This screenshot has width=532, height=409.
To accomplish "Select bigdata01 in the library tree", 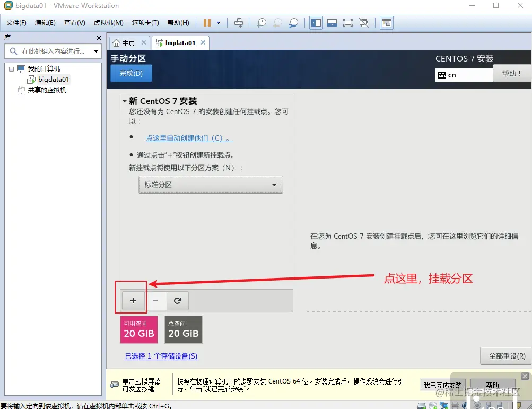I will pyautogui.click(x=53, y=80).
